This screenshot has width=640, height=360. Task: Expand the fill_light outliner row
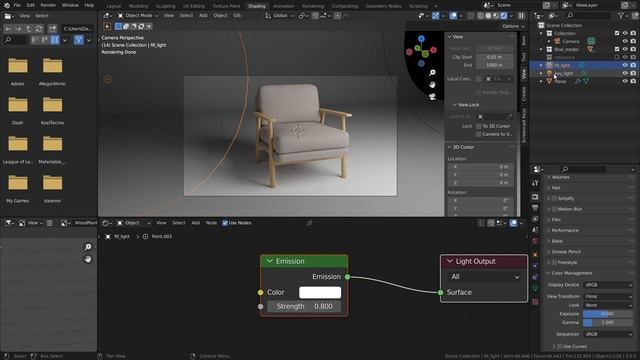[541, 65]
